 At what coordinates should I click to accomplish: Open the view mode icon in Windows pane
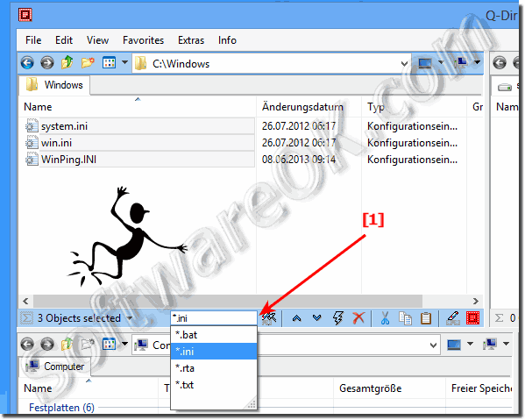point(109,62)
